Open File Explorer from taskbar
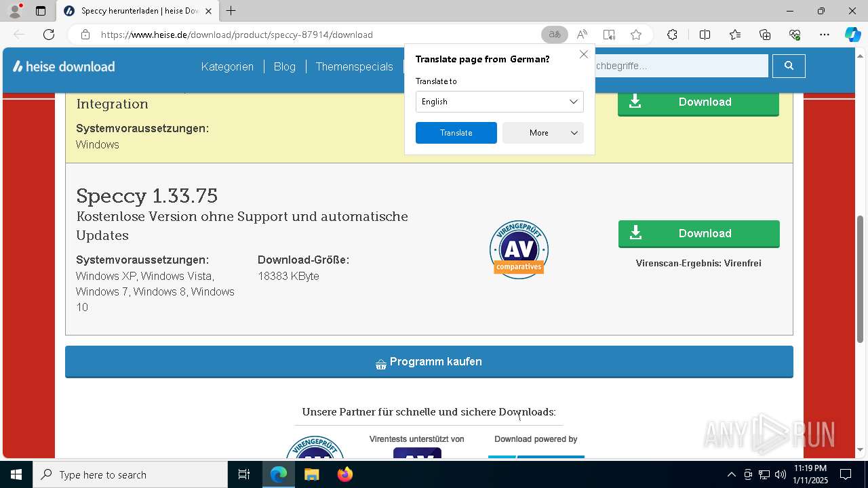Viewport: 868px width, 488px height. point(311,474)
